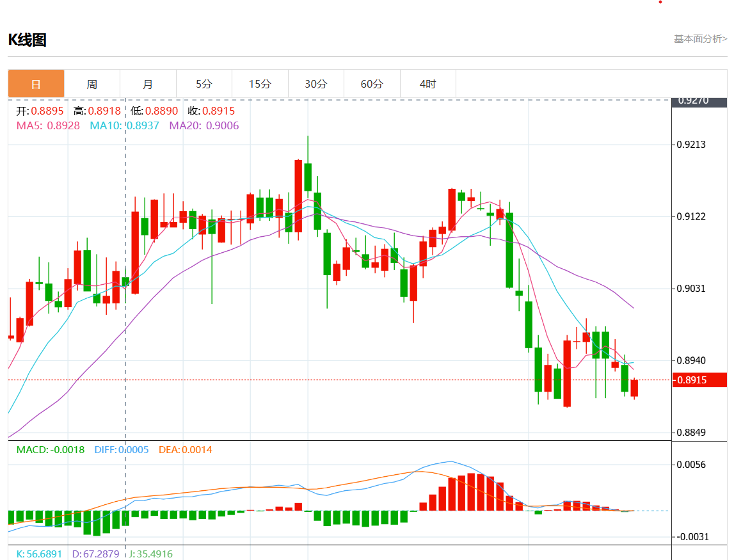Screen dimensions: 734x560
Task: Open the 基本面分析 link
Action: point(700,39)
